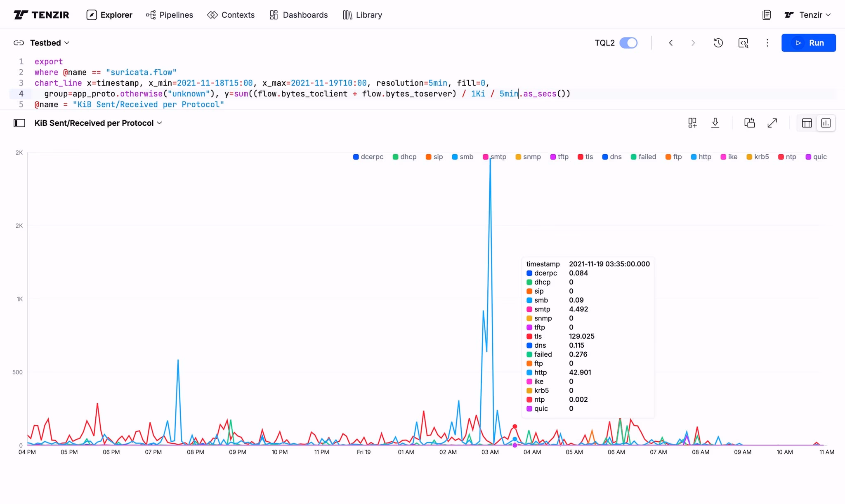Click the smb spike near 07:30 PM
The image size is (845, 504).
pos(178,360)
